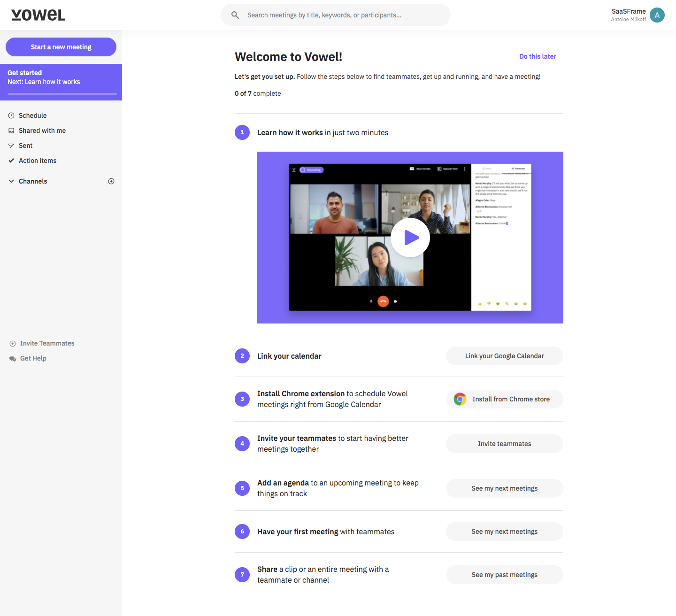Collapse the Channels section chevron
The height and width of the screenshot is (616, 676).
pyautogui.click(x=11, y=181)
